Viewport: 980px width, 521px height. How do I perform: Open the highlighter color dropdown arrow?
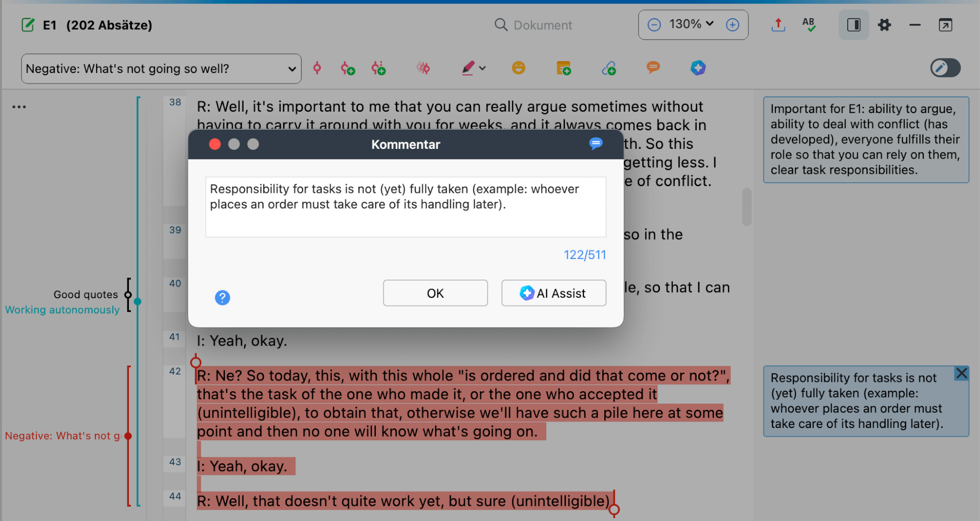tap(483, 68)
